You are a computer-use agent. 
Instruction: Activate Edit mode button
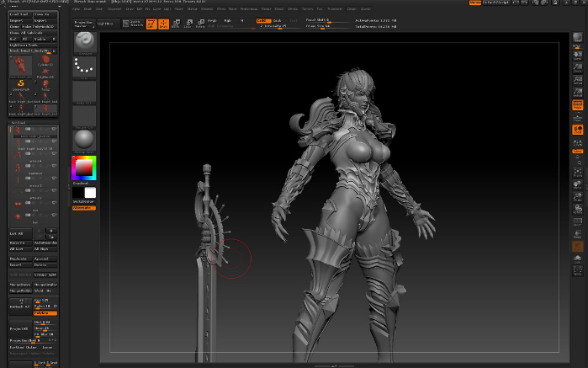[151, 24]
